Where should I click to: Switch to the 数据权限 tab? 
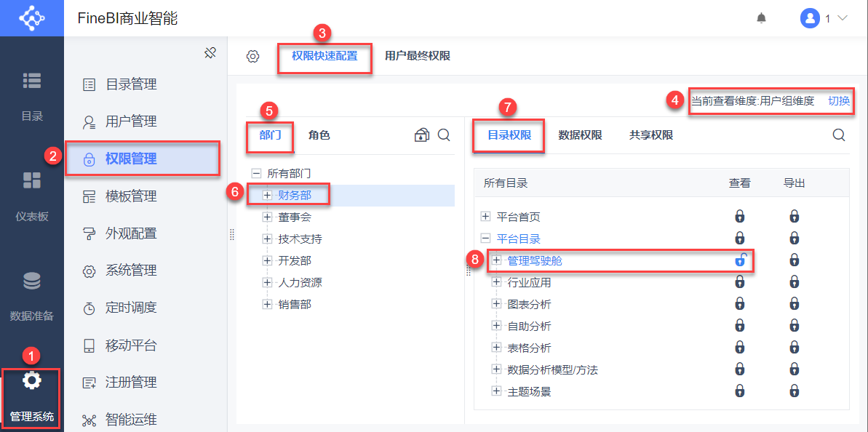[580, 135]
